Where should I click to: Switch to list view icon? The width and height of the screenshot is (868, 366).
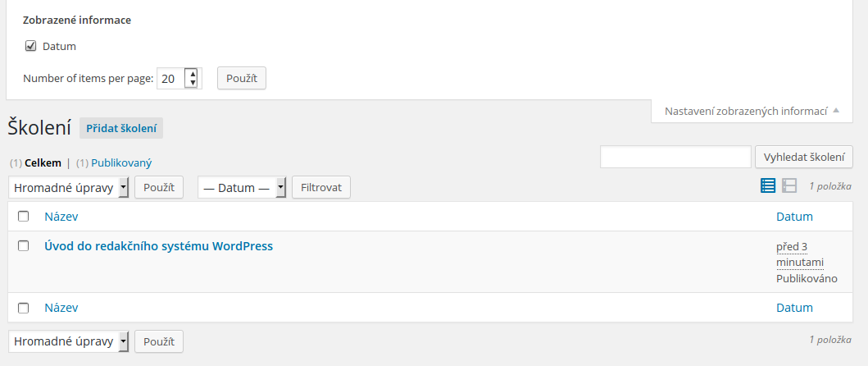(768, 185)
